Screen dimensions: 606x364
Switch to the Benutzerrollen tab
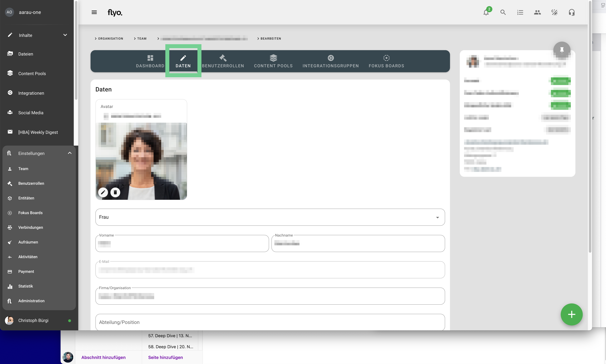[223, 61]
